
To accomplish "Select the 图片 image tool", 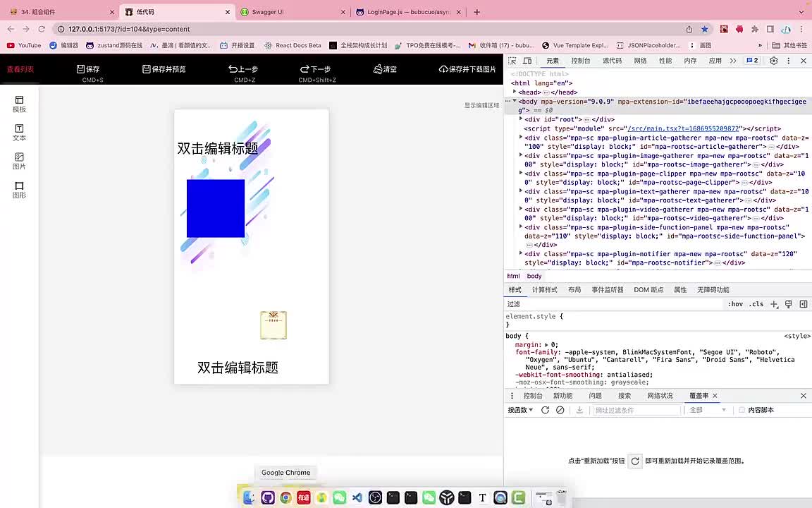I will 19,161.
